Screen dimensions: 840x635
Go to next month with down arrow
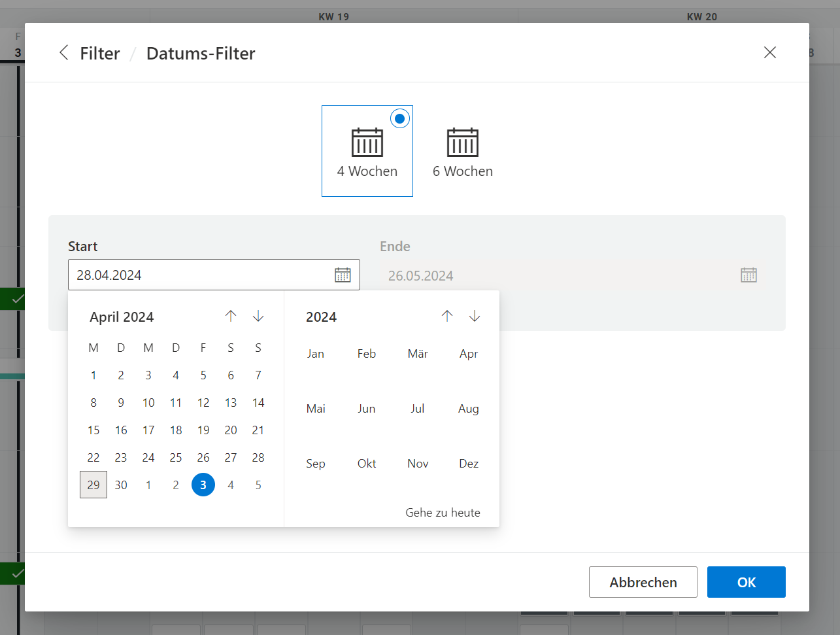[258, 317]
